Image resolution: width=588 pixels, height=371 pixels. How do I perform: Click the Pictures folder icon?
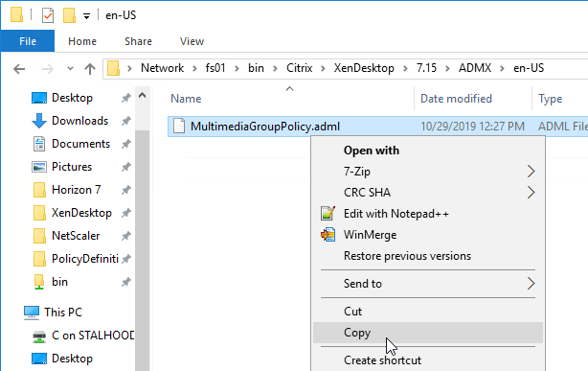click(x=39, y=167)
